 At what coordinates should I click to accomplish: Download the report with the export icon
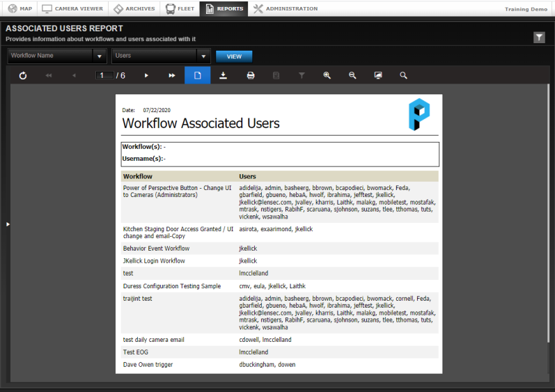coord(223,75)
